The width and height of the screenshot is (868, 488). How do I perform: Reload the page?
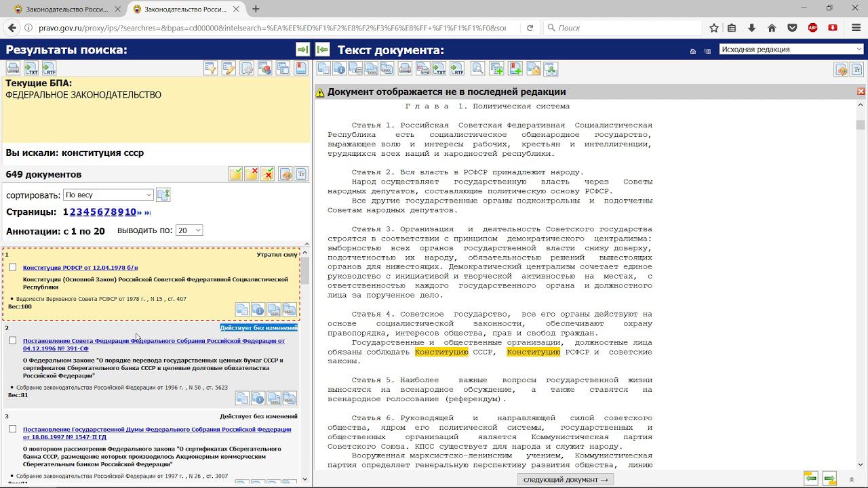tap(530, 28)
